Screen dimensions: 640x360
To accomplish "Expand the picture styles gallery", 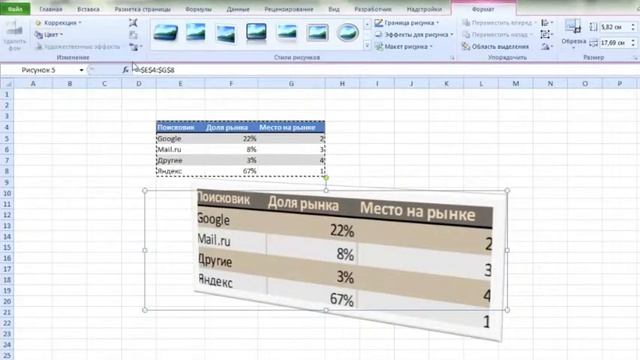I will [x=367, y=46].
